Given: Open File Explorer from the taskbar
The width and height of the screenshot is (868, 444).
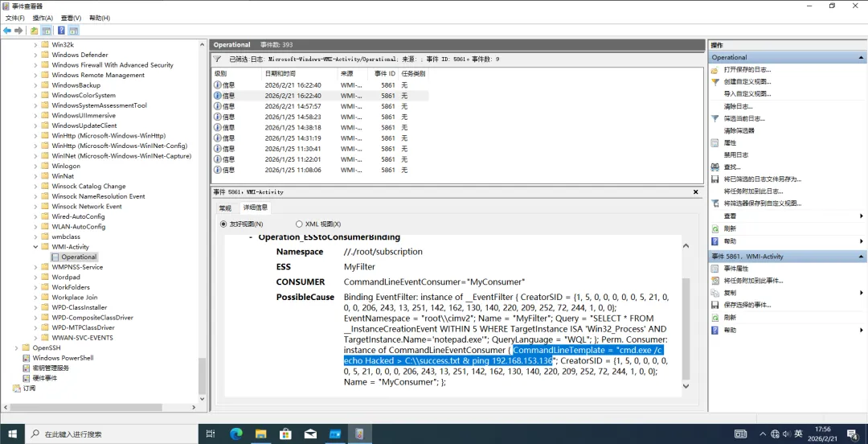Looking at the screenshot, I should pos(260,434).
